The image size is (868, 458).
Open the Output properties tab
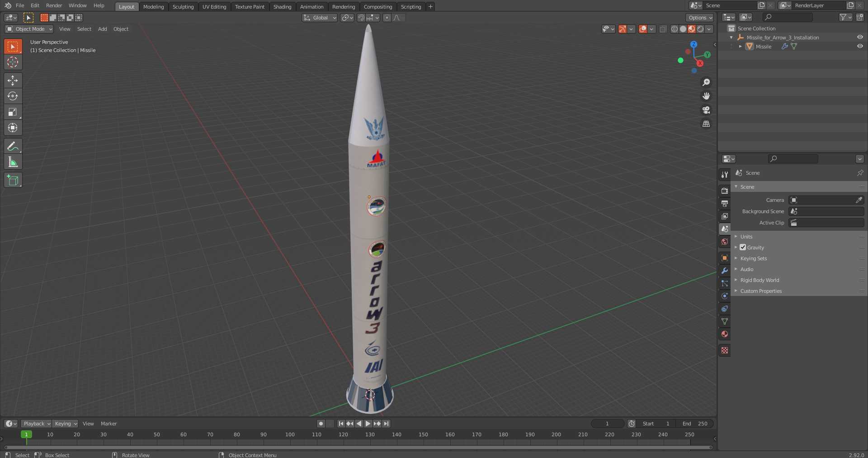point(725,204)
